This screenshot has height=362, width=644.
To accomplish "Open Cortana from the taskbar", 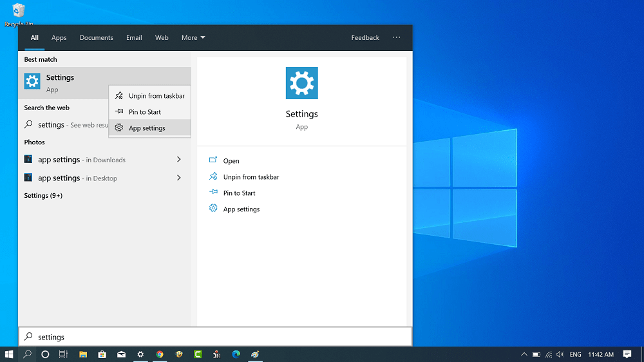I will [x=45, y=354].
